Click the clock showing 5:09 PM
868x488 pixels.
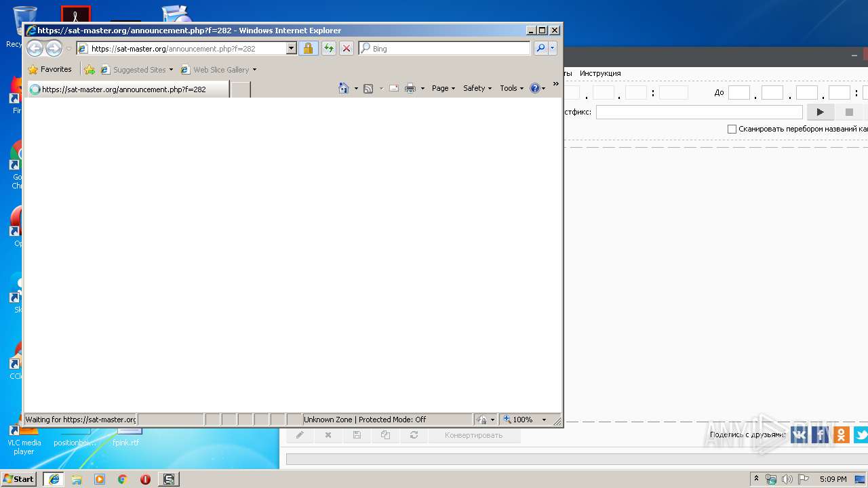[x=833, y=479]
